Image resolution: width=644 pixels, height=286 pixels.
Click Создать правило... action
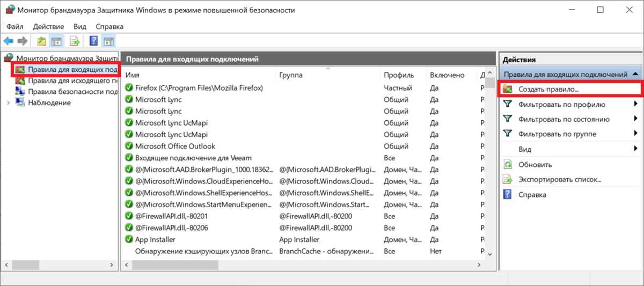tap(548, 89)
